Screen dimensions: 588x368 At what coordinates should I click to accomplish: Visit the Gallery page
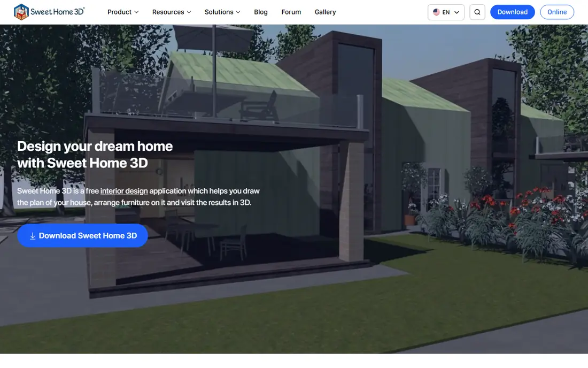pos(325,12)
